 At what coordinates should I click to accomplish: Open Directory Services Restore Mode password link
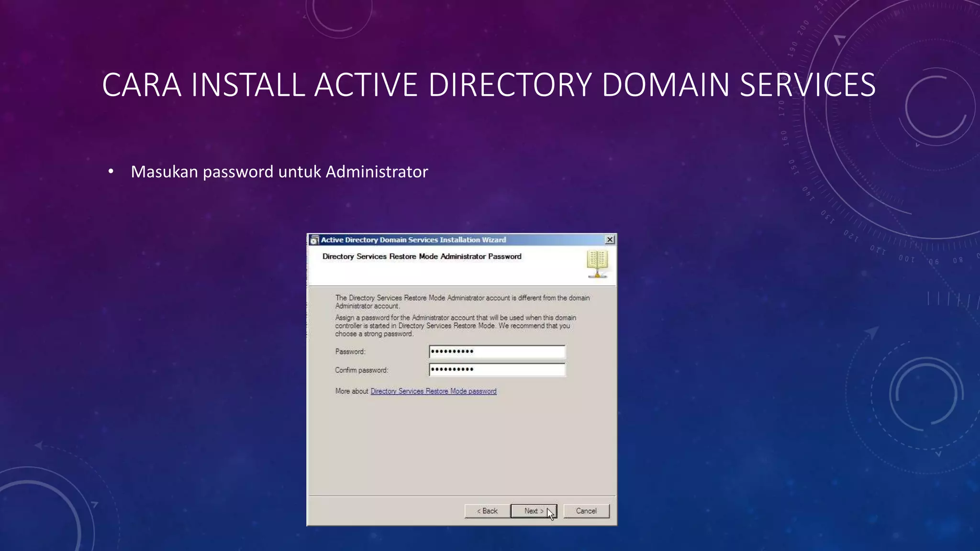434,391
